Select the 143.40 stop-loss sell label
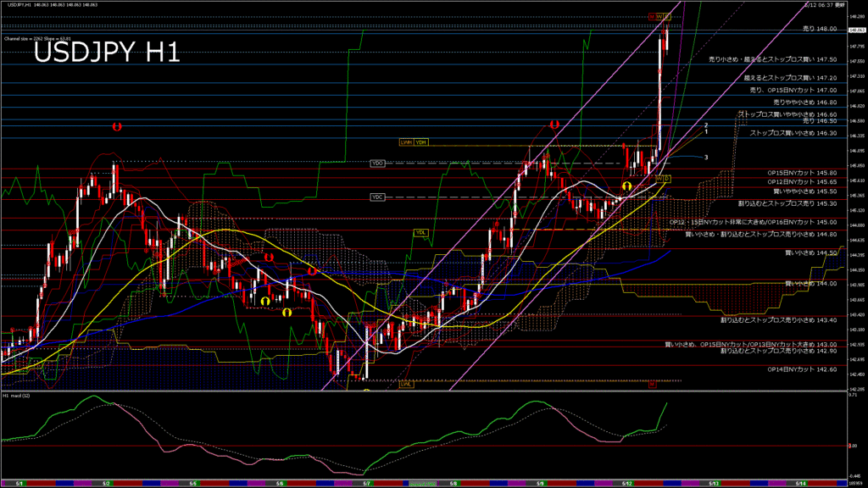The height and width of the screenshot is (488, 868). pos(778,320)
